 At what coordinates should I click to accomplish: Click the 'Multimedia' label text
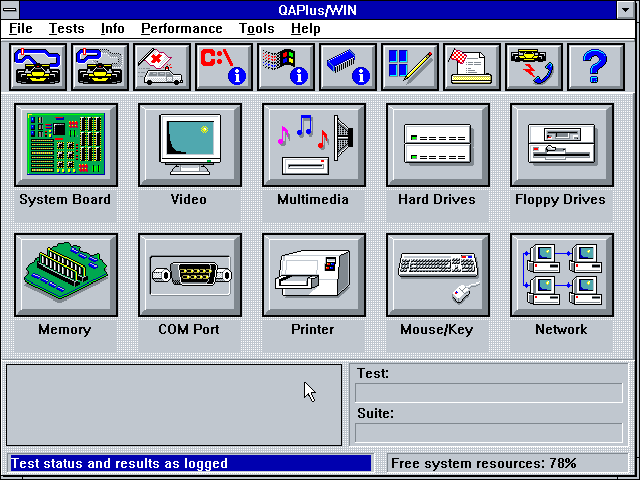pos(313,200)
